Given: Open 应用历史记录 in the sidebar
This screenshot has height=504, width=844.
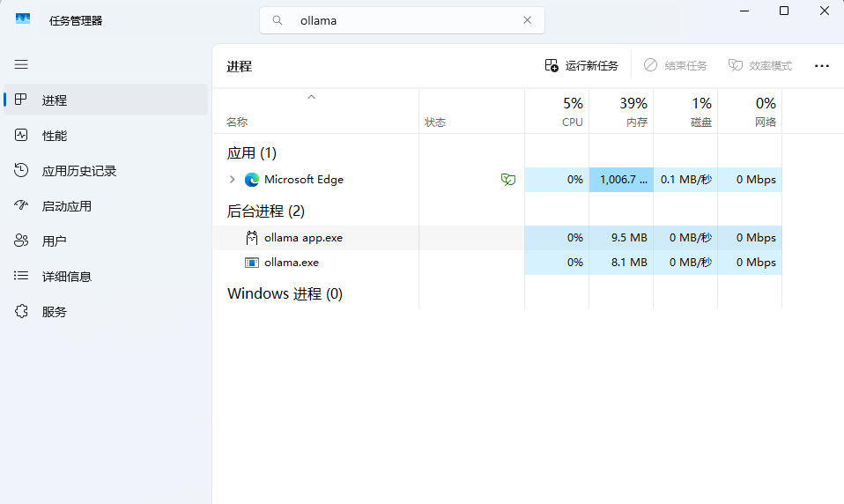Looking at the screenshot, I should (x=106, y=171).
